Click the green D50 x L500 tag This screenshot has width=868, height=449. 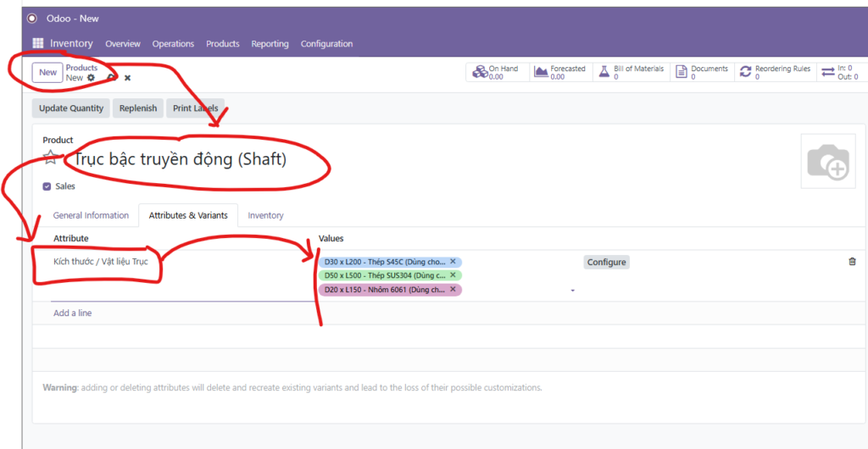385,275
